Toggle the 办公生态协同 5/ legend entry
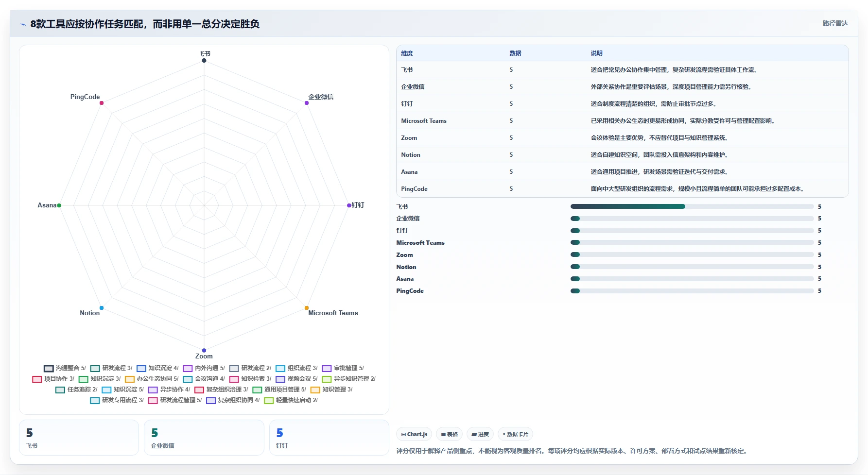 click(152, 379)
